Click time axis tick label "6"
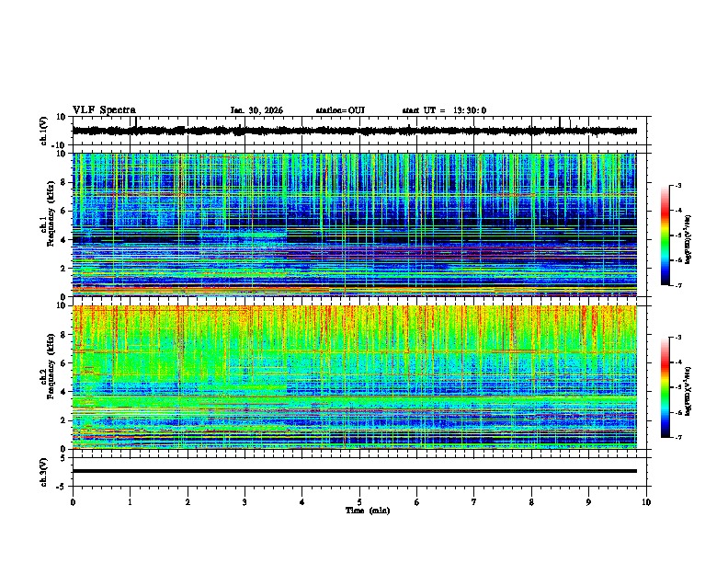The height and width of the screenshot is (563, 728). click(x=417, y=502)
